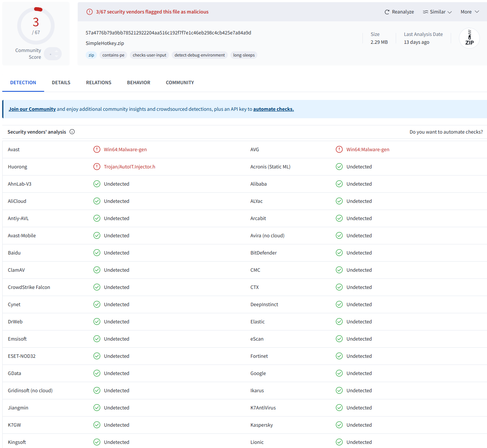The image size is (487, 448).
Task: Toggle the Community Score vote switch
Action: pos(53,54)
